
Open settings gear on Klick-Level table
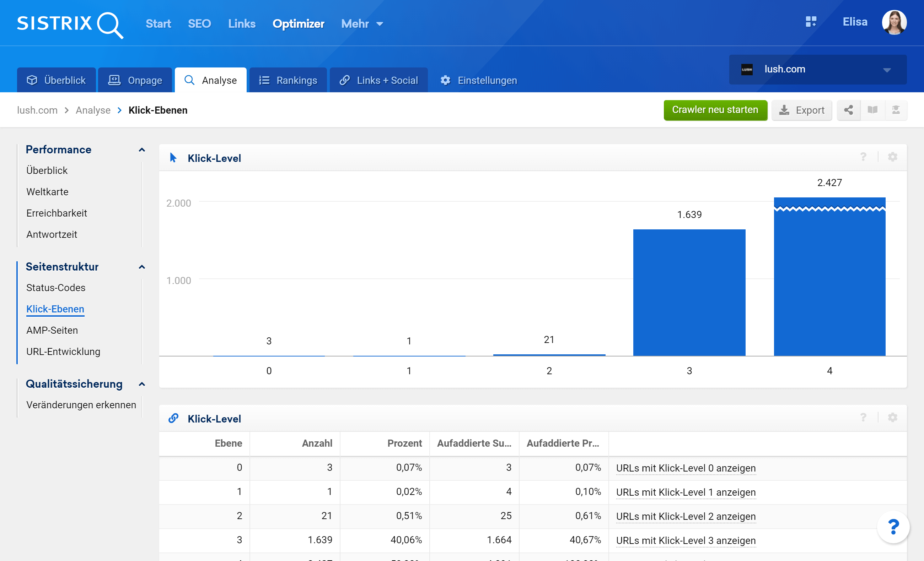coord(892,418)
